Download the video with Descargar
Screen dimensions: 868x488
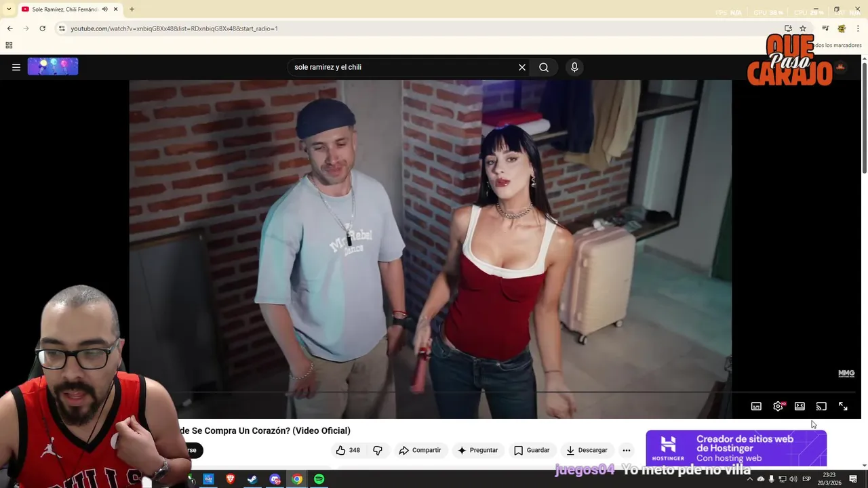(587, 450)
